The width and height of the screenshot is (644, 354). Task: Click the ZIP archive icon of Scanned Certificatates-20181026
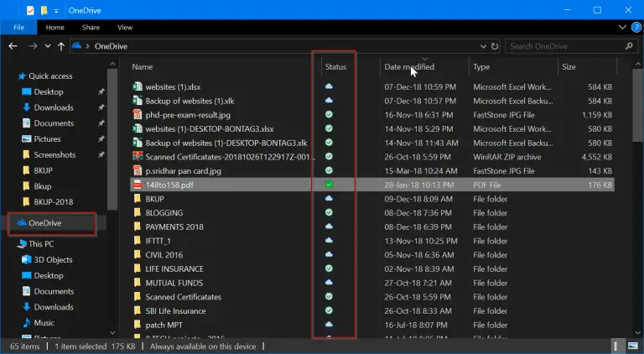(x=138, y=157)
